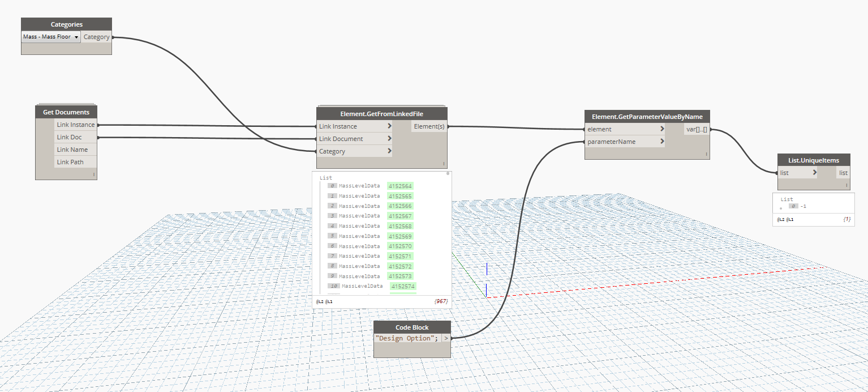Select the Element.GetParameterValueByName node header
This screenshot has height=392, width=868.
(x=647, y=117)
